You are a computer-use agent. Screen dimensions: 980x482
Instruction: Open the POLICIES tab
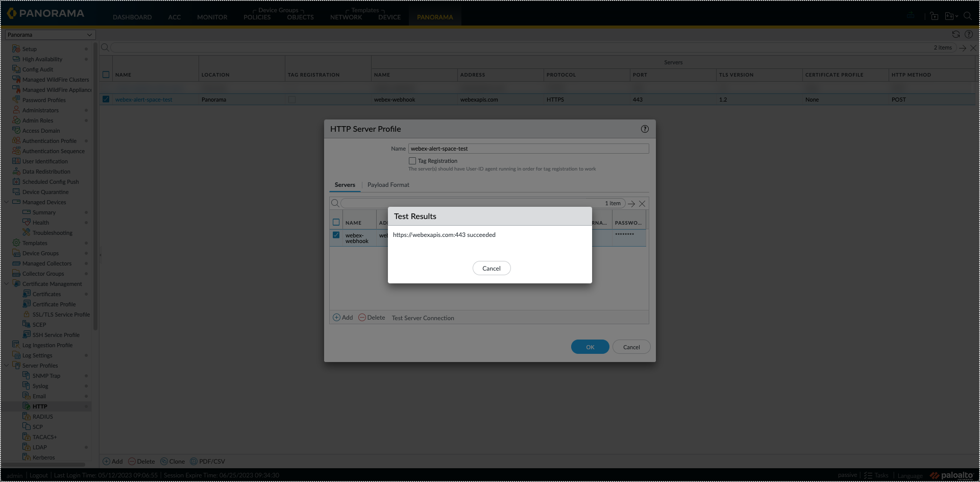coord(257,17)
